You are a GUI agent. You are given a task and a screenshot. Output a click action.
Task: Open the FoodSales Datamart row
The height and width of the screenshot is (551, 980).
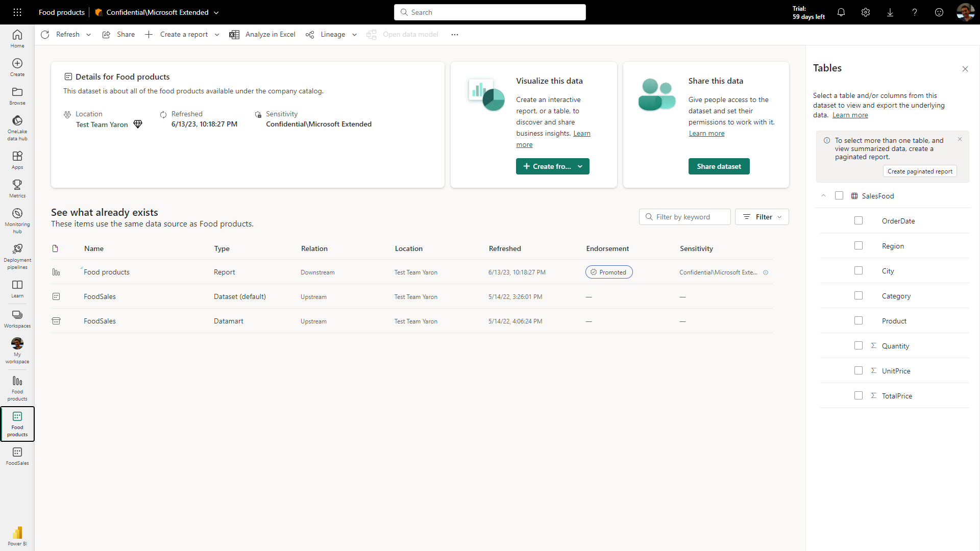click(x=412, y=321)
